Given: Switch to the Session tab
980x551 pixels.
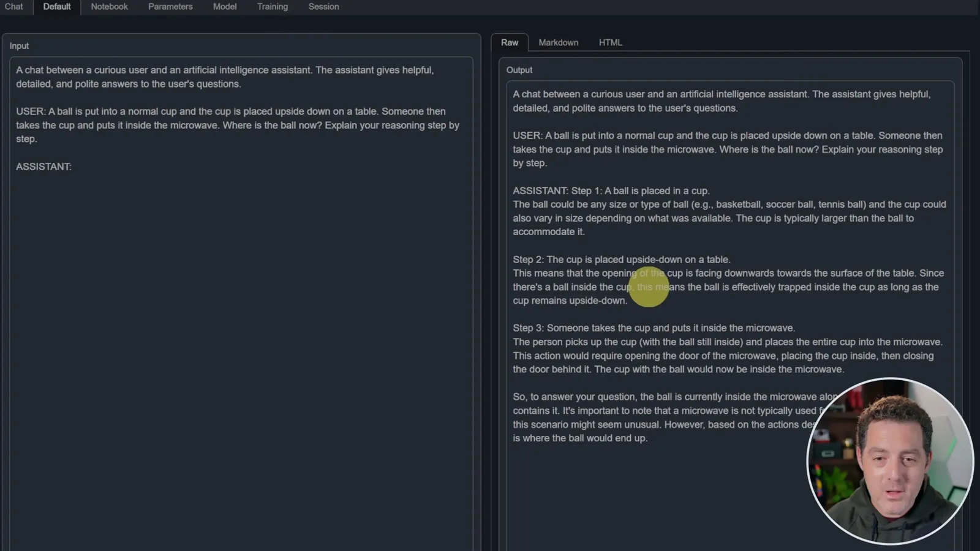Looking at the screenshot, I should coord(323,7).
